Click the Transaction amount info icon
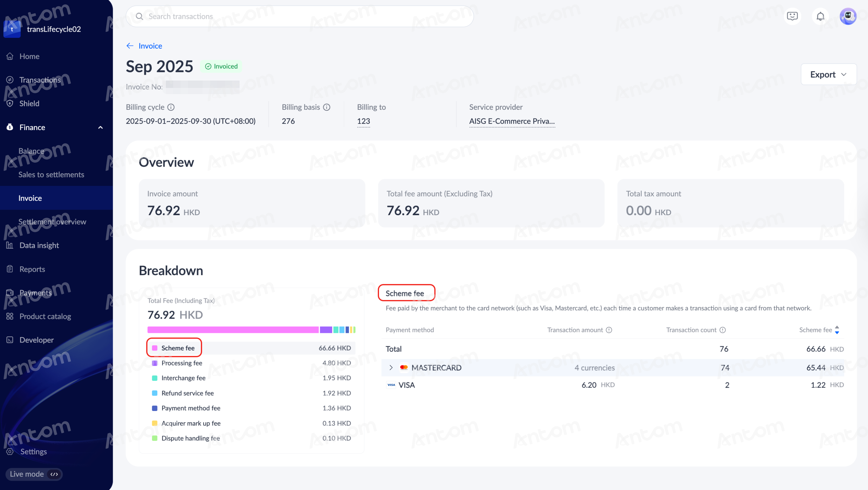 pos(609,330)
